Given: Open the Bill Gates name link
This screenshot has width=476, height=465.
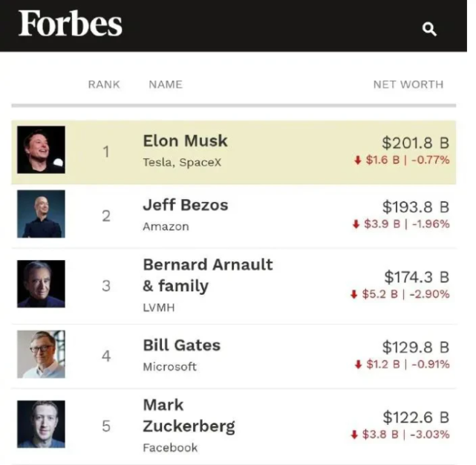Looking at the screenshot, I should coord(181,345).
